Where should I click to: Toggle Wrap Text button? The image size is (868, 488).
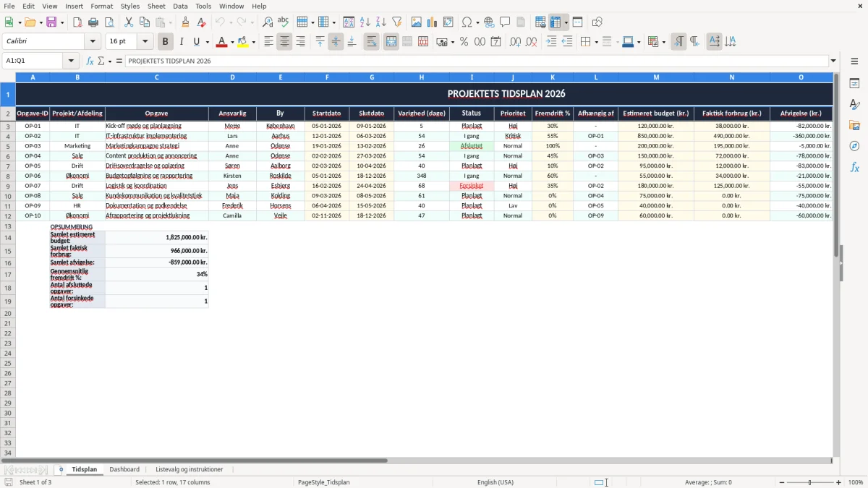371,42
